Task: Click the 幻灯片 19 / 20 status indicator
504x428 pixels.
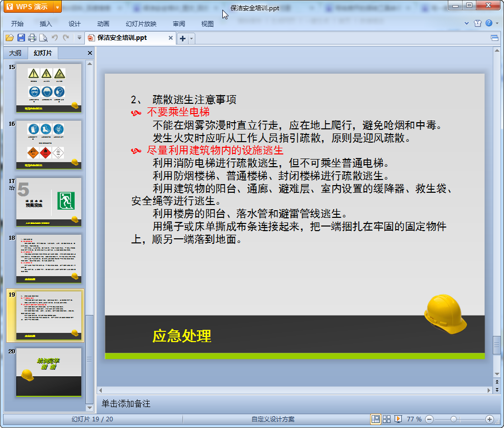Action: click(x=92, y=419)
